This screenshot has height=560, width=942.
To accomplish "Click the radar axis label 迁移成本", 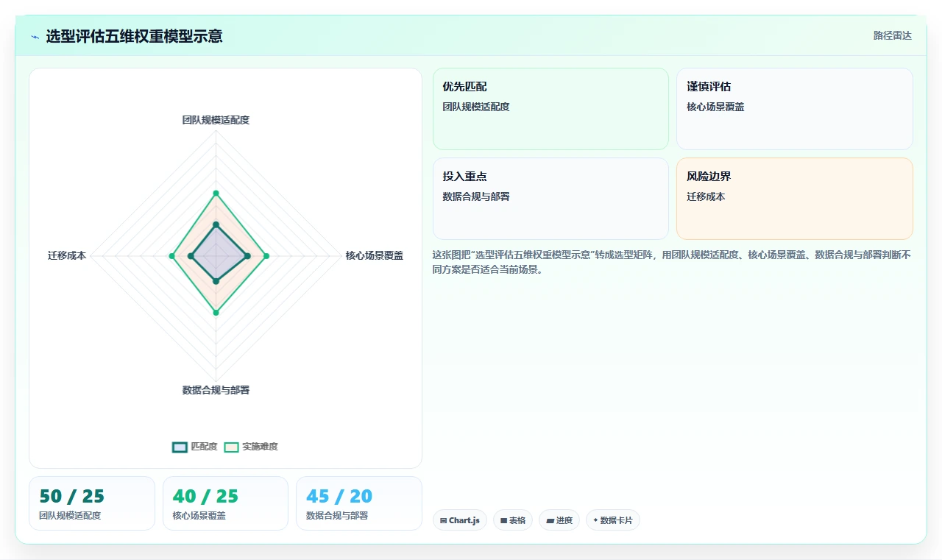I will click(x=67, y=256).
